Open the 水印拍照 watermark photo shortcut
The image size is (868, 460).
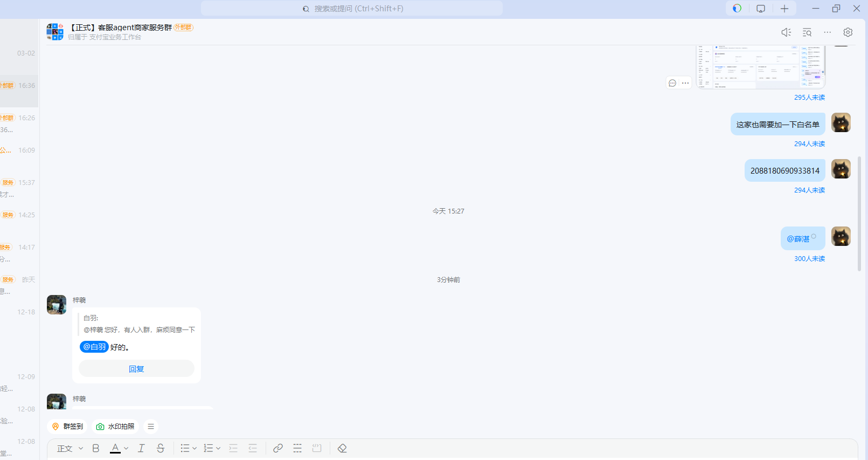point(115,427)
